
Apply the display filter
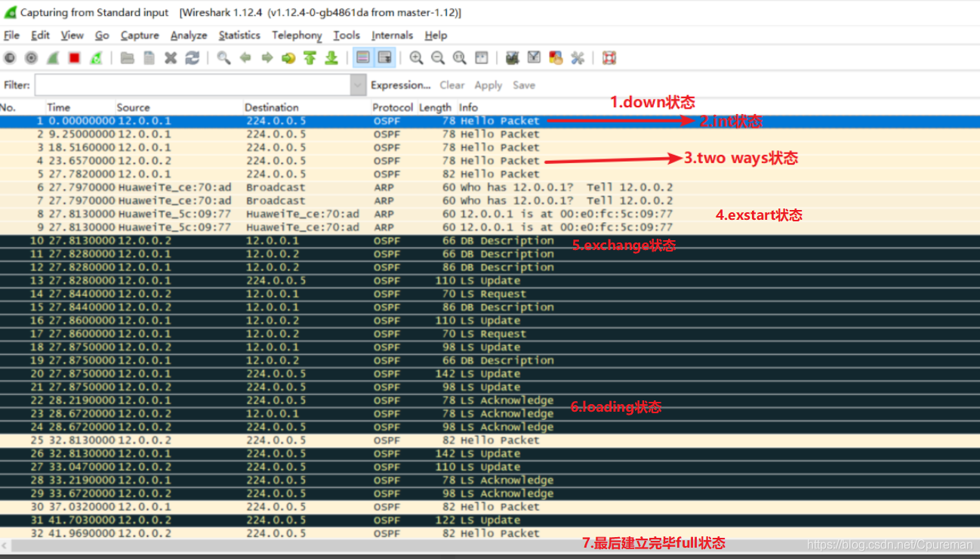click(488, 85)
